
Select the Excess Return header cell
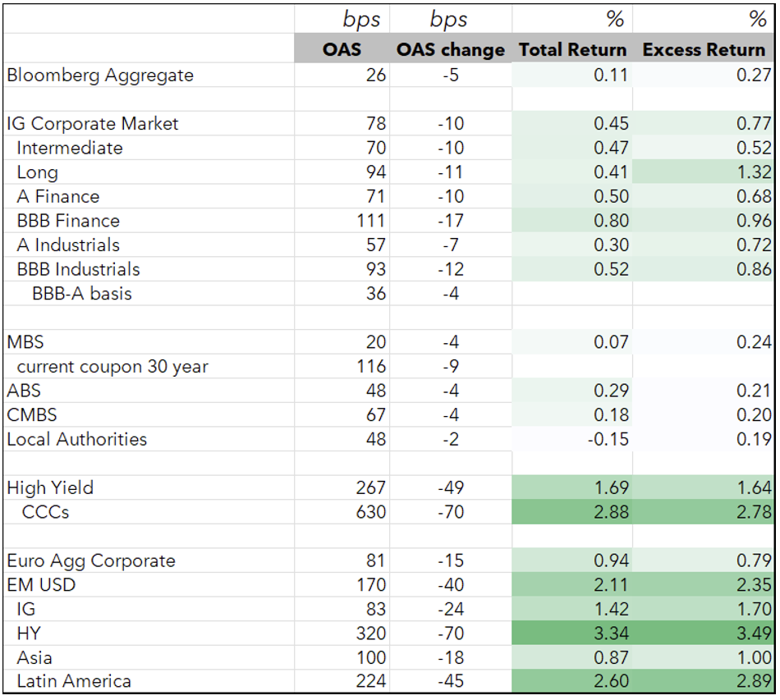[x=704, y=49]
